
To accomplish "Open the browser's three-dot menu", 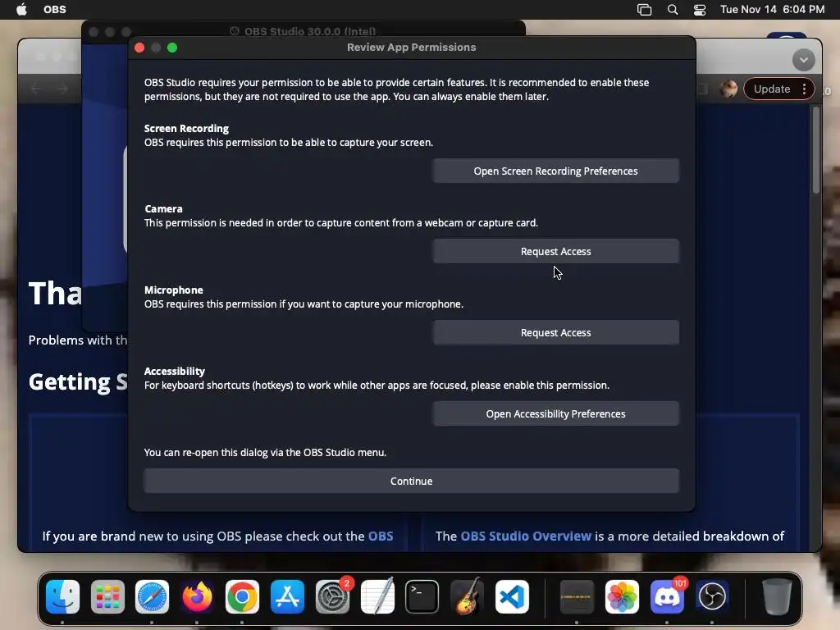I will tap(804, 89).
